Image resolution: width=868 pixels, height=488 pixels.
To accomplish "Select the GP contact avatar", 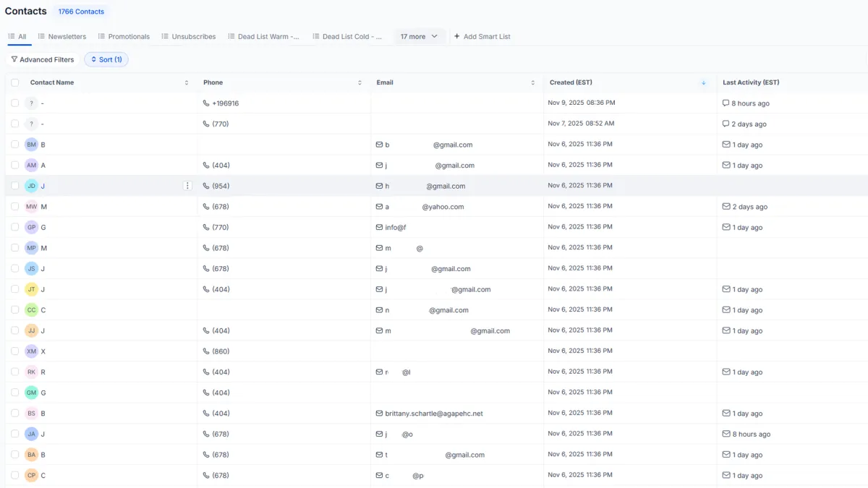I will tap(31, 227).
